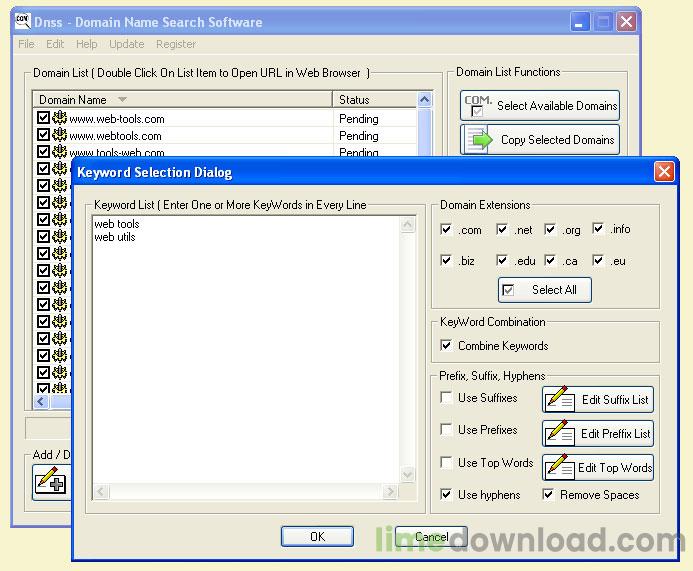Disable the Remove Spaces checkbox
Image resolution: width=693 pixels, height=571 pixels.
[548, 495]
